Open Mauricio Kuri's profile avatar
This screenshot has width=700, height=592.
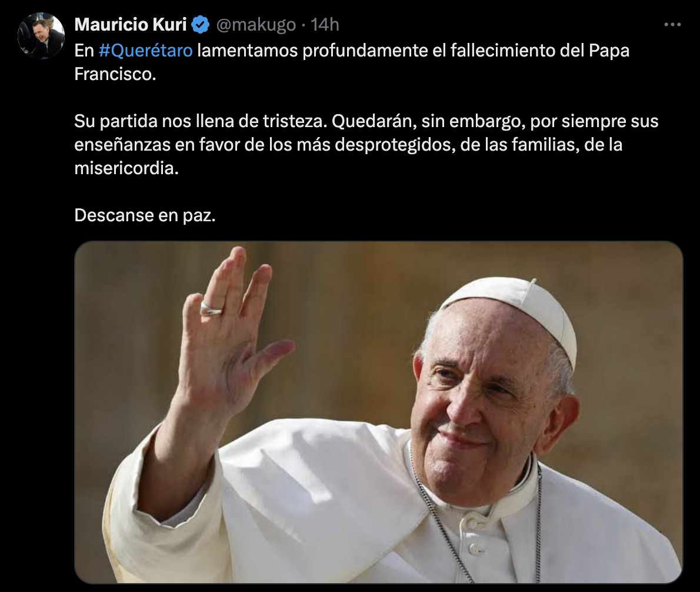(x=41, y=36)
